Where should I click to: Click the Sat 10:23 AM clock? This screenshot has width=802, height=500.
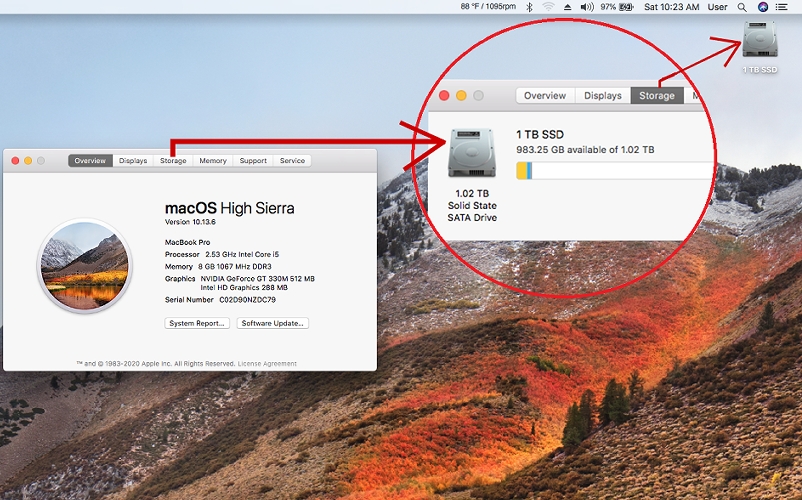click(x=672, y=7)
